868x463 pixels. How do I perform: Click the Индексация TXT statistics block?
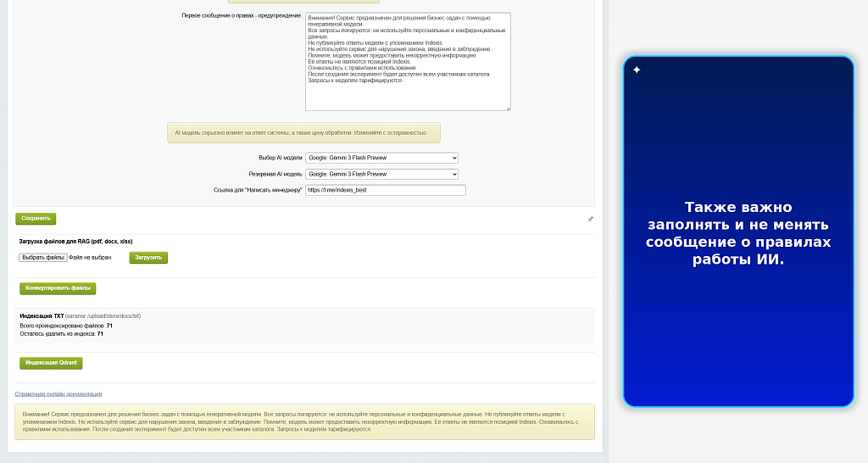pos(304,325)
